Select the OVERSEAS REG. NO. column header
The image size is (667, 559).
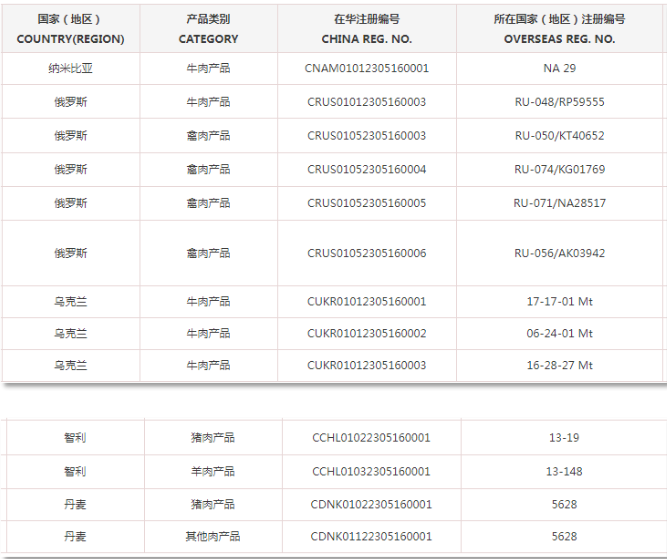(x=559, y=29)
